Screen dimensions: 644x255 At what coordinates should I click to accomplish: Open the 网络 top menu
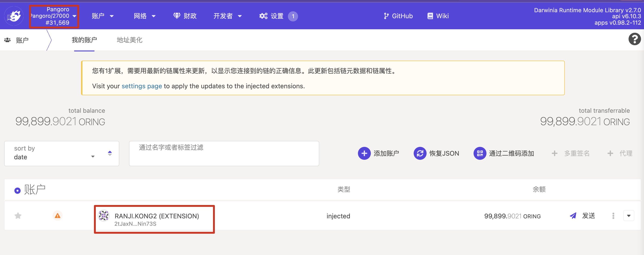(x=144, y=16)
